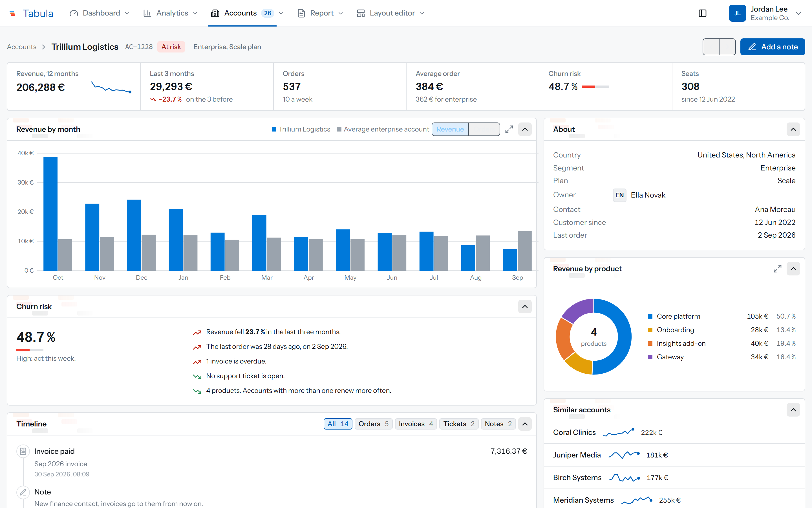Open the Jordan Lee account dropdown arrow
Viewport: 812px width, 508px height.
click(798, 14)
